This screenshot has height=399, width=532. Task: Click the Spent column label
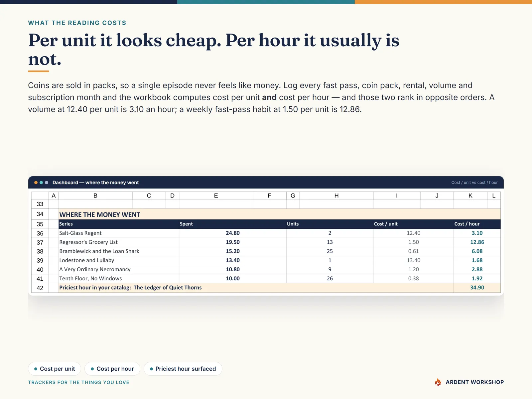pos(186,224)
